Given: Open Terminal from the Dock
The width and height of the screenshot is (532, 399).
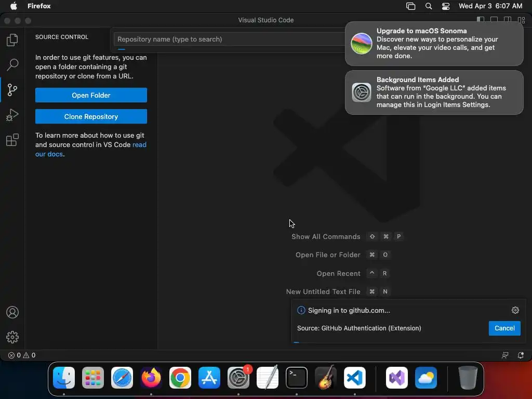Looking at the screenshot, I should [297, 378].
